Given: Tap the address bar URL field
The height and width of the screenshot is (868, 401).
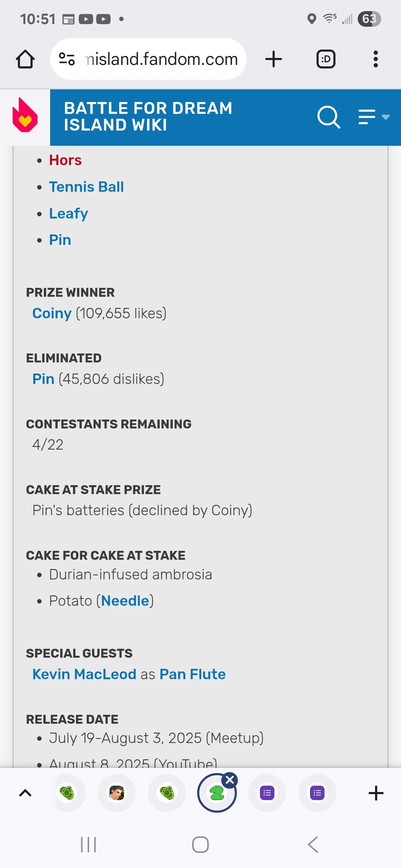Looking at the screenshot, I should point(162,59).
